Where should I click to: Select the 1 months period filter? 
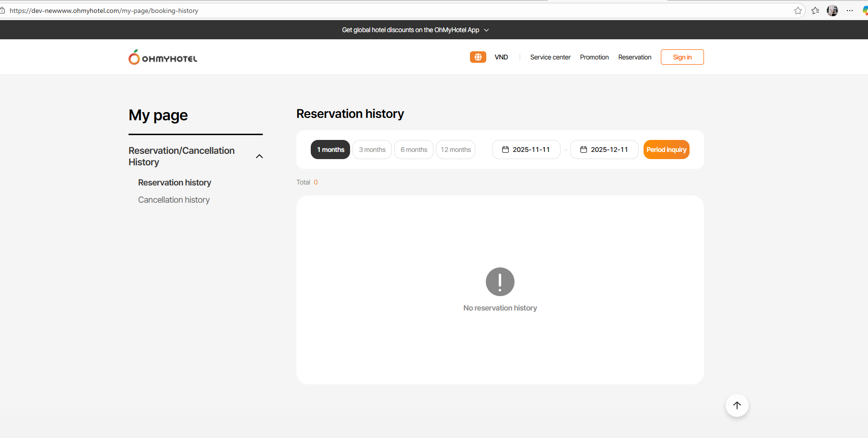(x=330, y=150)
